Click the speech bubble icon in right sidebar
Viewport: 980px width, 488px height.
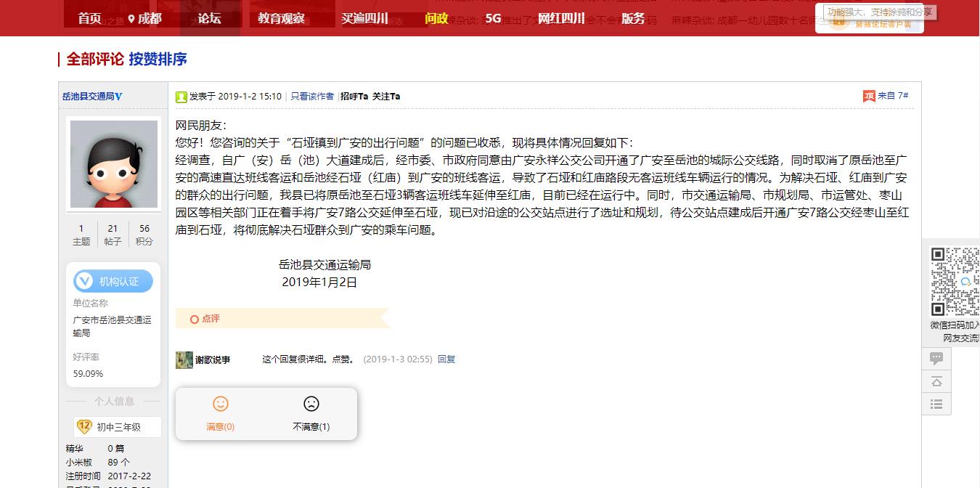pos(936,358)
